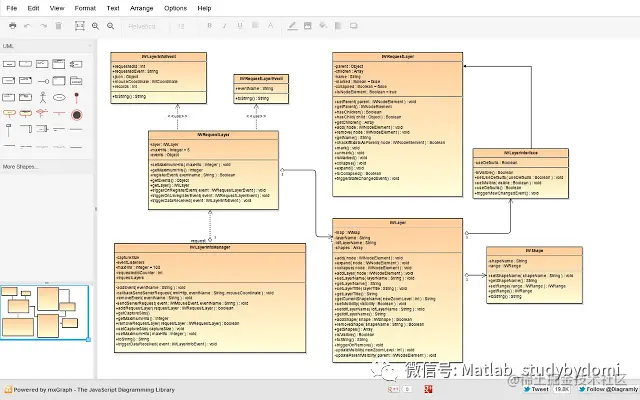Toggle Underline formatting
The image size is (640, 400).
pyautogui.click(x=240, y=25)
